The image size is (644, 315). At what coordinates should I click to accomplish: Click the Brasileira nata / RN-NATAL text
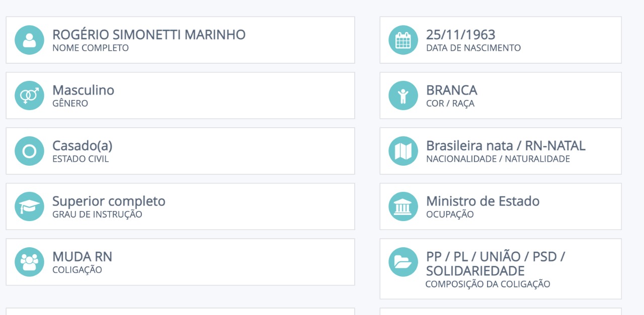click(x=506, y=146)
